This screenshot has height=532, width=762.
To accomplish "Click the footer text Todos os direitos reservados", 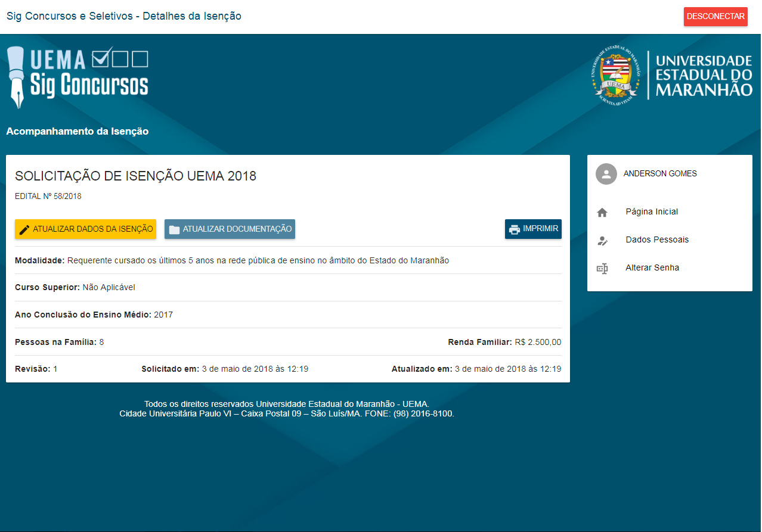I will (x=287, y=404).
